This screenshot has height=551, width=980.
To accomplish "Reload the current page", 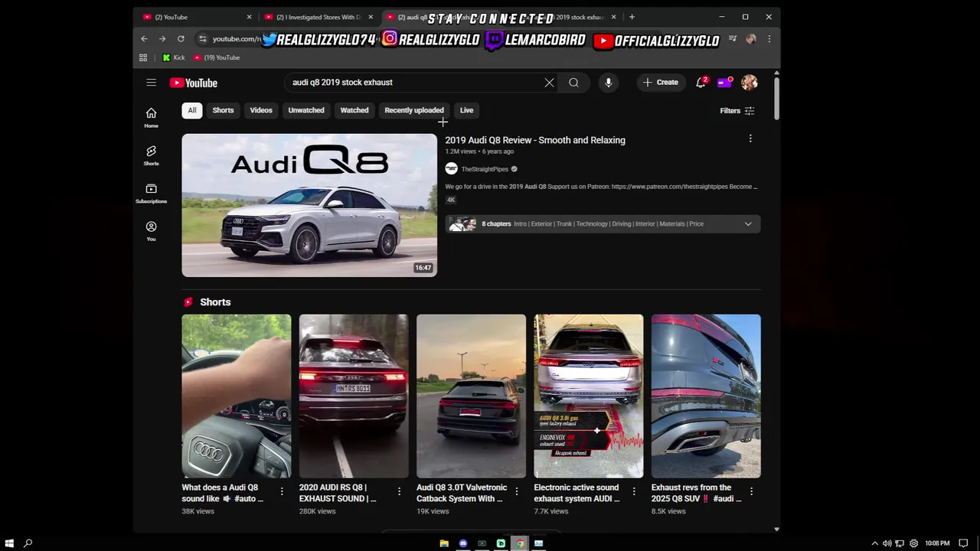I will 181,39.
